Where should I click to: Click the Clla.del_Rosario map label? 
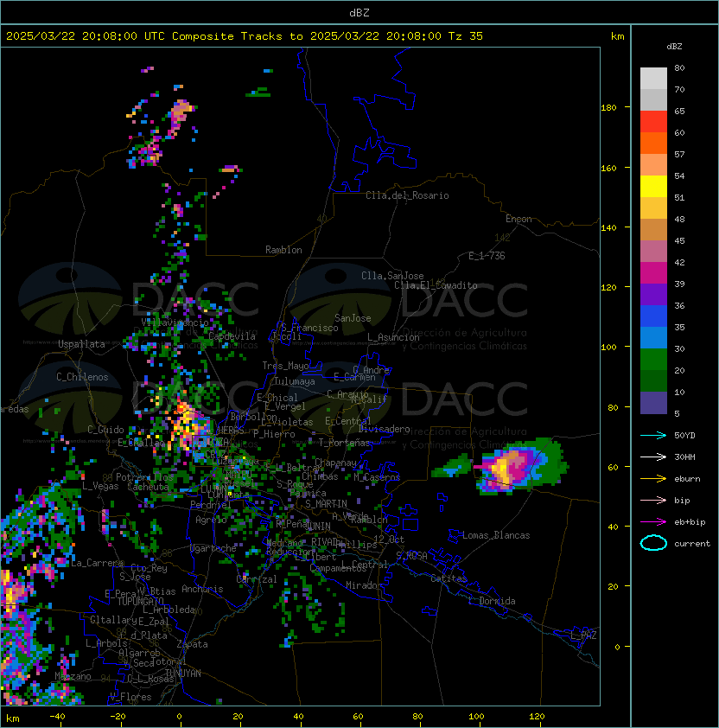coord(407,195)
